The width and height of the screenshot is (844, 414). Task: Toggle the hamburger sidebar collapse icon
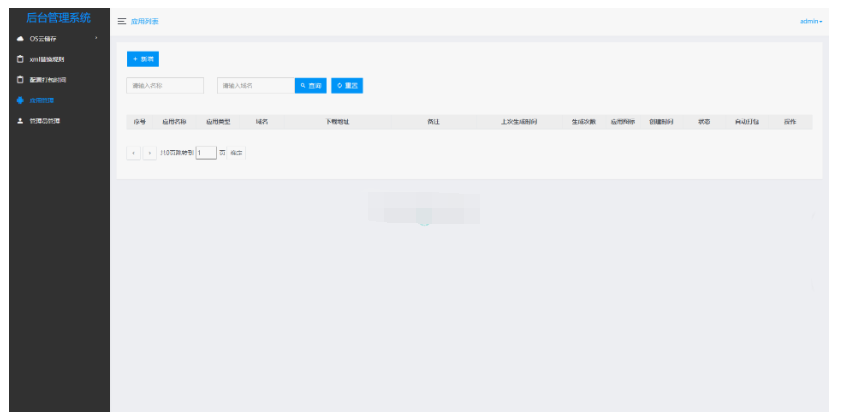click(122, 21)
